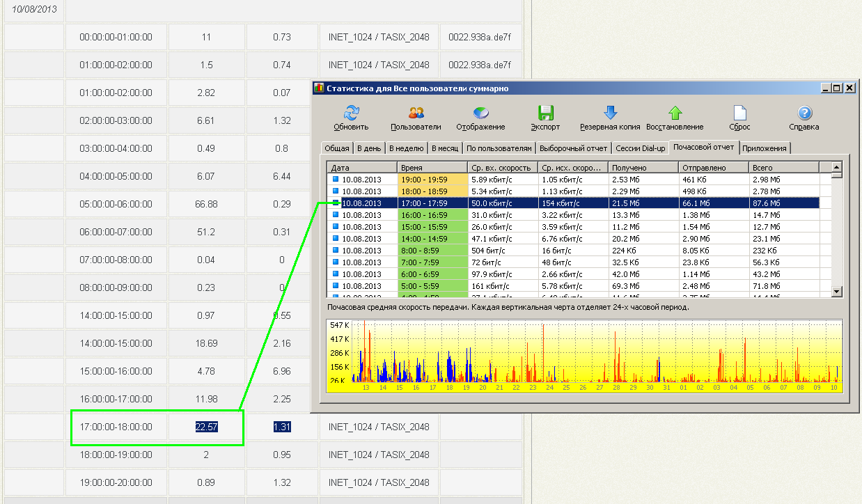Select the highlighted 17:00 - 17:59 row
The image size is (862, 504).
(574, 203)
